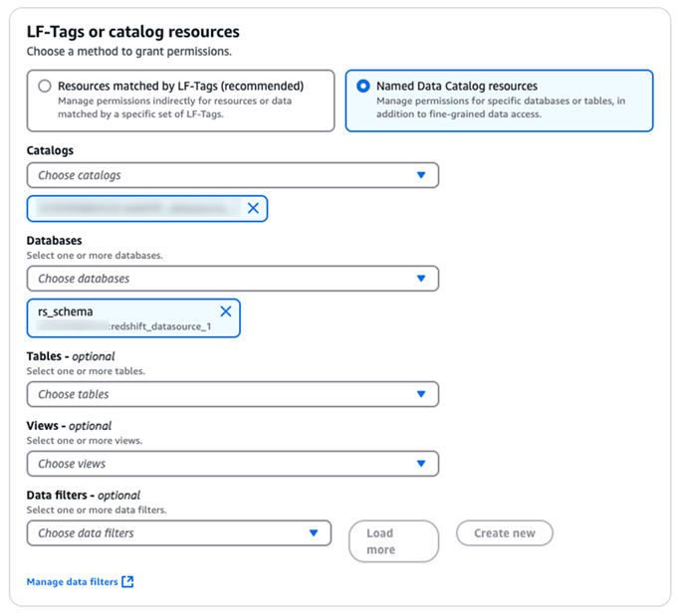
Task: Select Resources matched by LF-Tags radio button
Action: 44,87
